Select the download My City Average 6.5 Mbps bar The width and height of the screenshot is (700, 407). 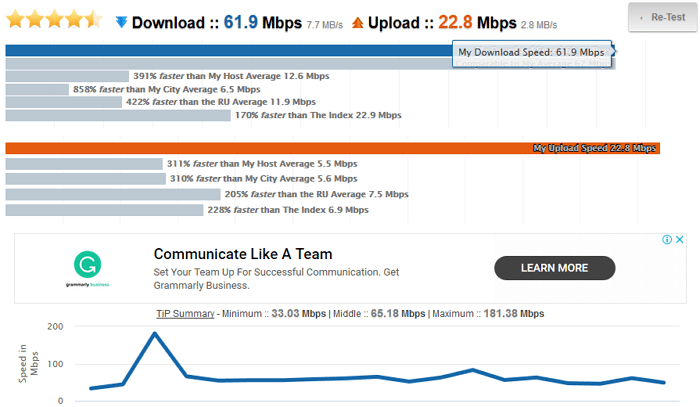coord(38,89)
